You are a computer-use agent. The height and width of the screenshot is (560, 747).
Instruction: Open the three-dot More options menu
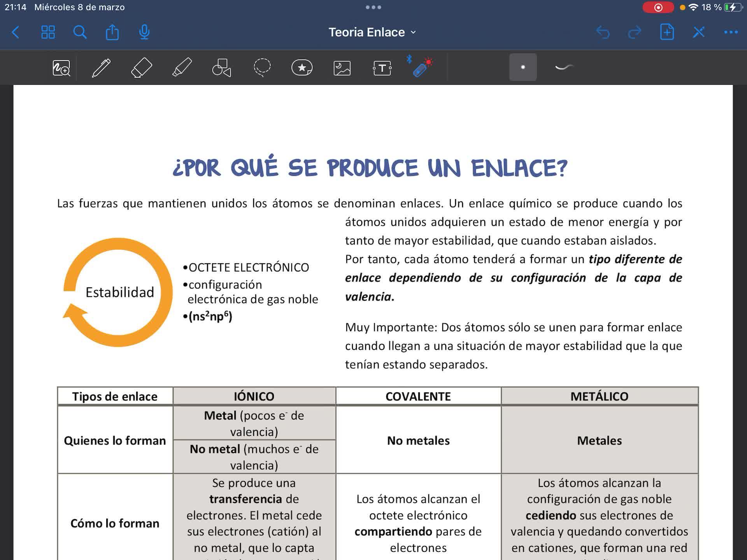731,32
